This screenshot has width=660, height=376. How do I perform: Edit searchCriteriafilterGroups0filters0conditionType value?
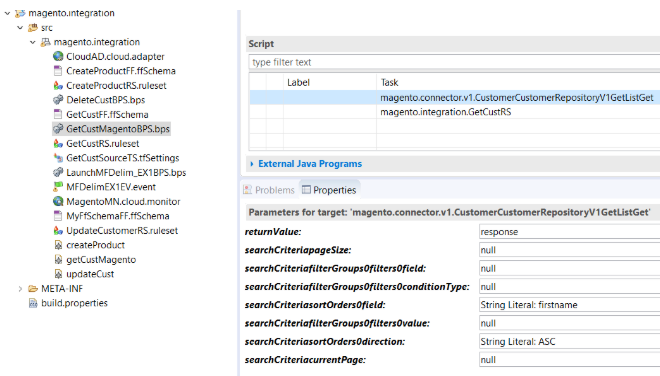pos(570,287)
